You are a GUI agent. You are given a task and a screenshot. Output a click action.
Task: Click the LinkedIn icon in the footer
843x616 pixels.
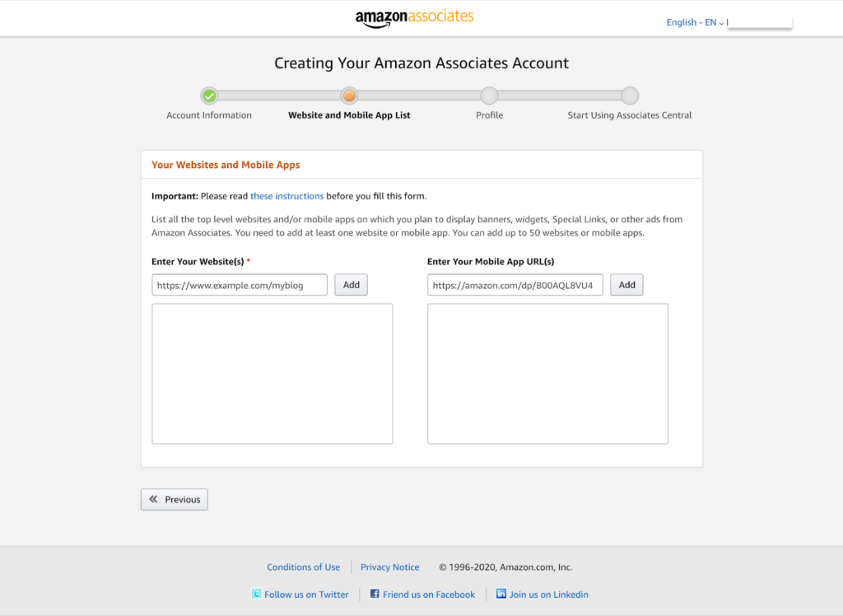pos(501,594)
